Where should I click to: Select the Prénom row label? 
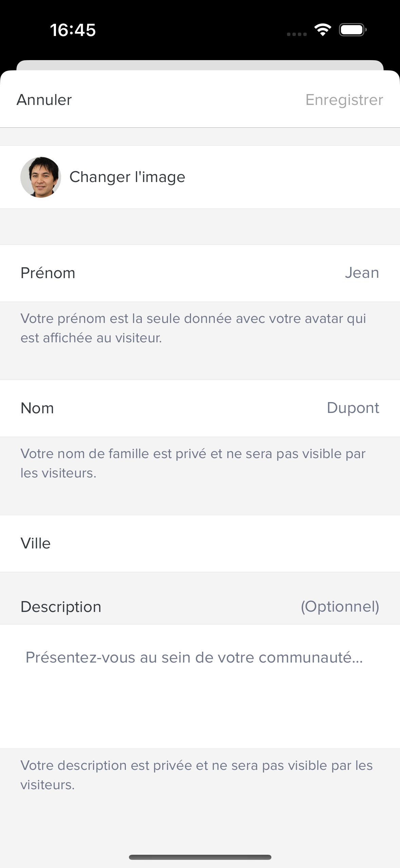48,273
